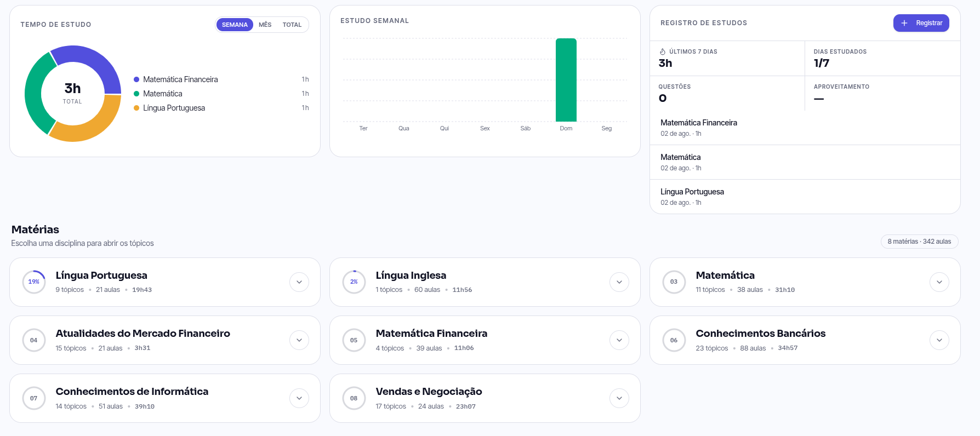Click the Língua Portuguesa 19% progress ring
980x436 pixels.
34,282
